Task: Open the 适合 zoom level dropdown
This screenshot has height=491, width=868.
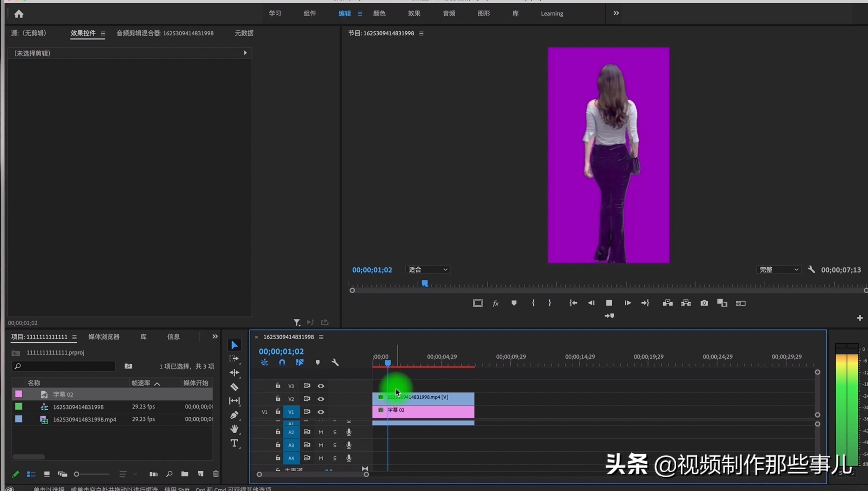Action: coord(427,269)
